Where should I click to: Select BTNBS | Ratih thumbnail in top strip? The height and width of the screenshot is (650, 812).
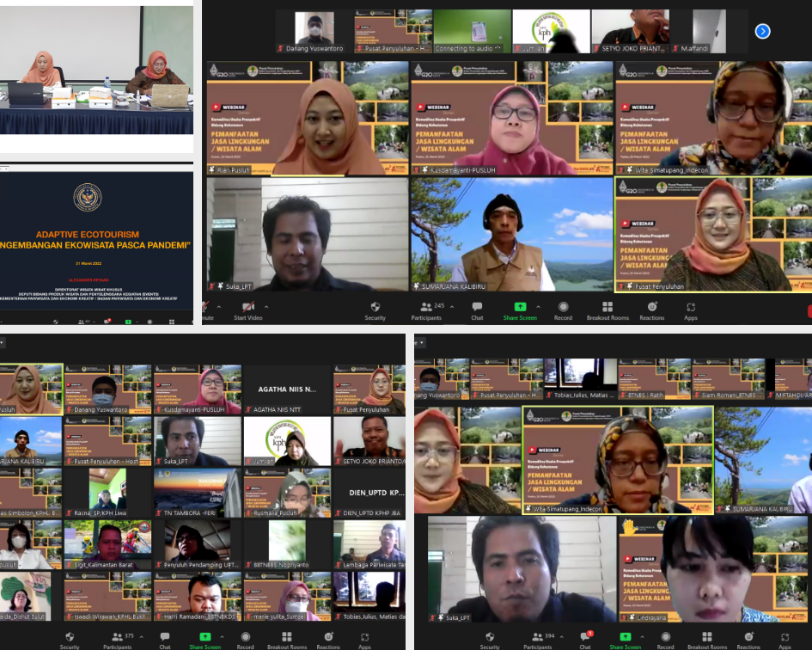pyautogui.click(x=654, y=379)
